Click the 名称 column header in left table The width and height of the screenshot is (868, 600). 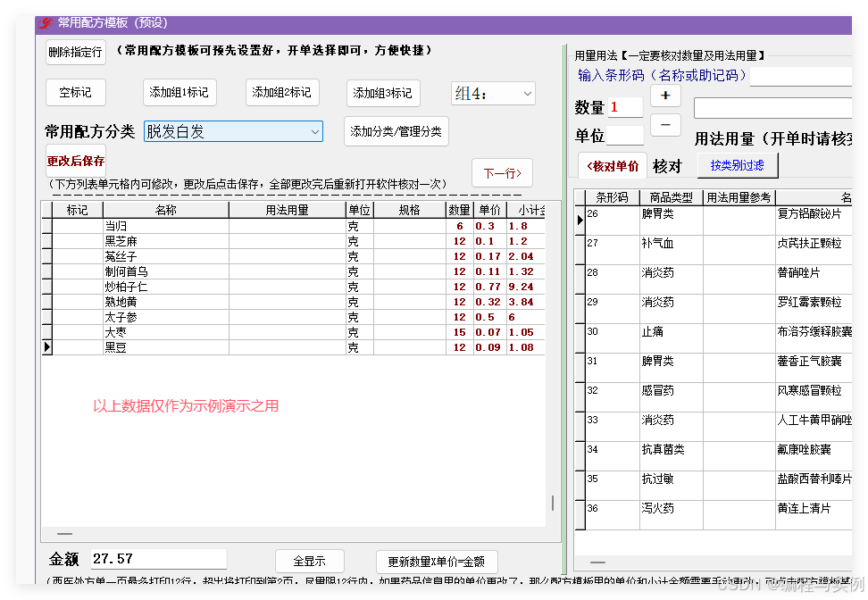[x=165, y=211]
